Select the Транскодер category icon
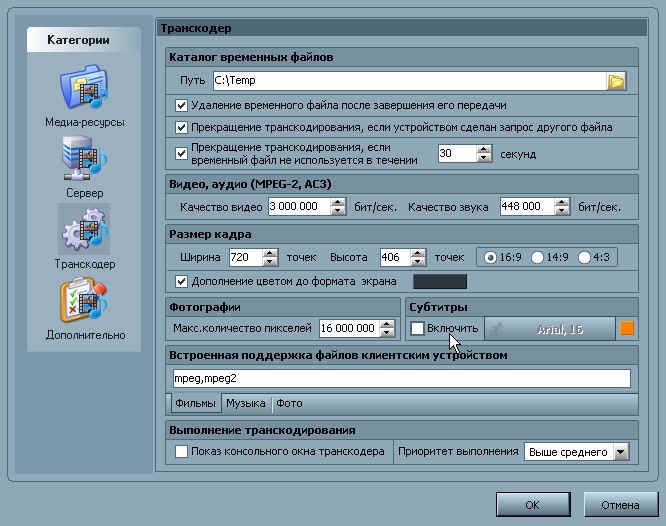 coord(84,229)
